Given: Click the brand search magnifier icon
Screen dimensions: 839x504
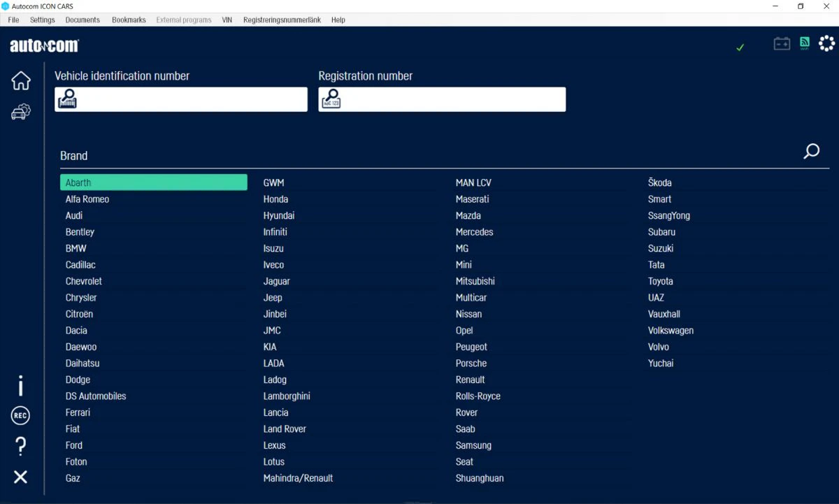Looking at the screenshot, I should (x=811, y=152).
